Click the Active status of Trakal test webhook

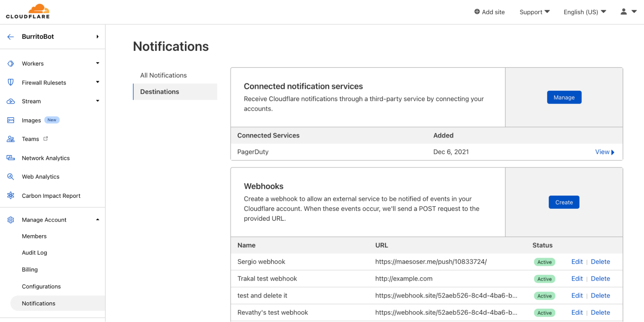click(x=544, y=279)
